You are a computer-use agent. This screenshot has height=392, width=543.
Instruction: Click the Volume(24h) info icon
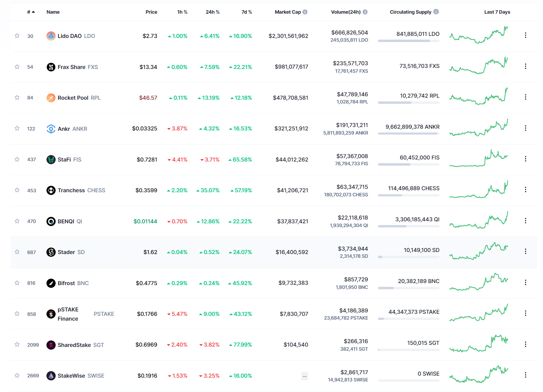click(x=365, y=12)
